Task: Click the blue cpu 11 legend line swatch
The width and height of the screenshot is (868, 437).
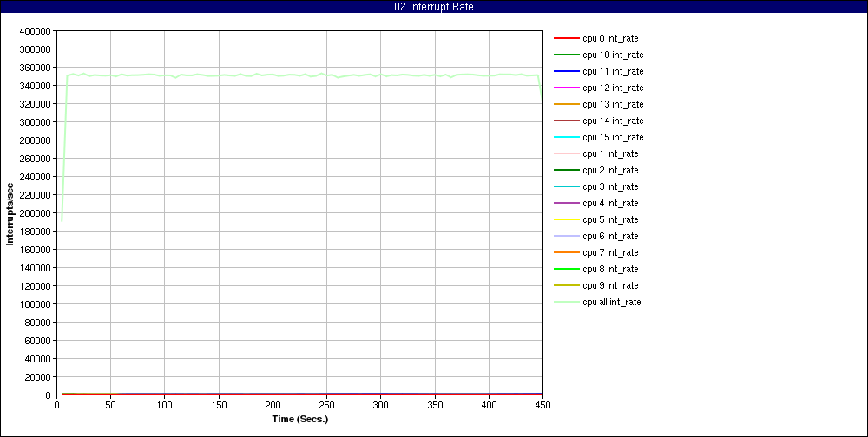Action: click(566, 71)
